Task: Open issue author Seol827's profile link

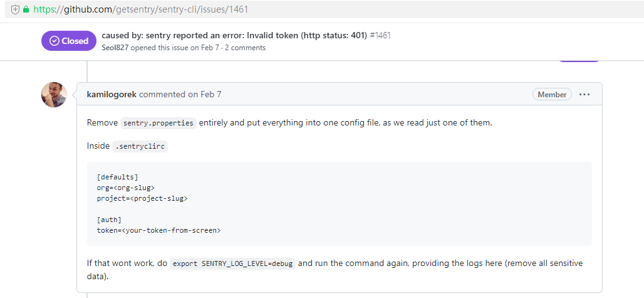Action: point(116,48)
